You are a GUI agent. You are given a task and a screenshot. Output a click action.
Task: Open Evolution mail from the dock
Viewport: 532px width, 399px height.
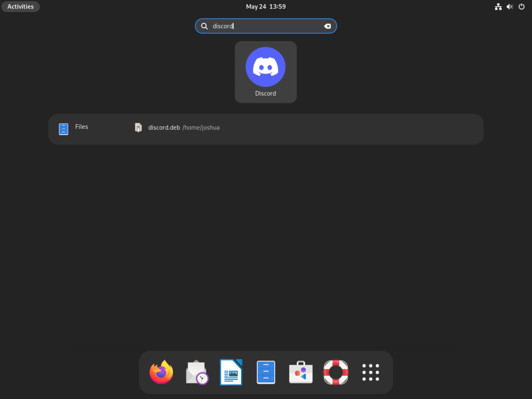[x=196, y=372]
